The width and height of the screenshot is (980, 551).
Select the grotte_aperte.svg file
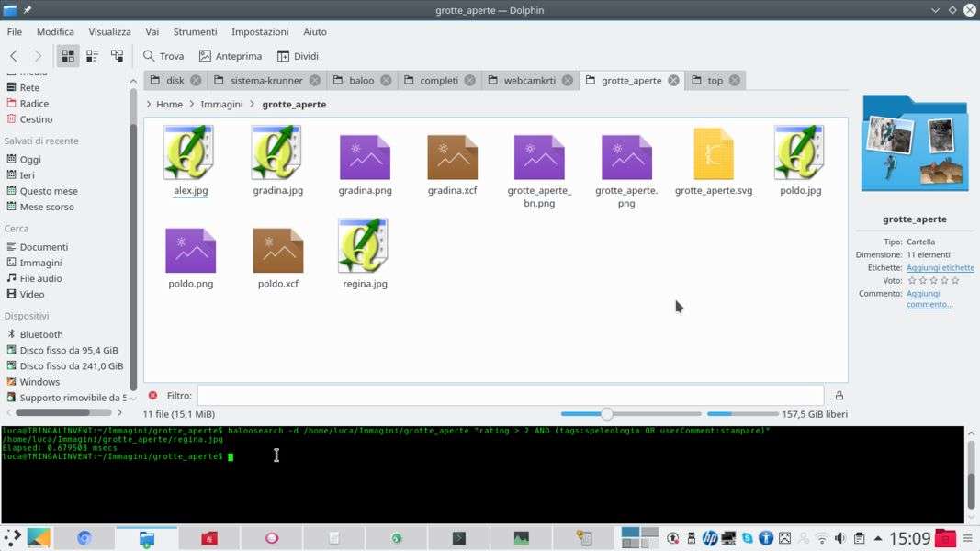[714, 163]
